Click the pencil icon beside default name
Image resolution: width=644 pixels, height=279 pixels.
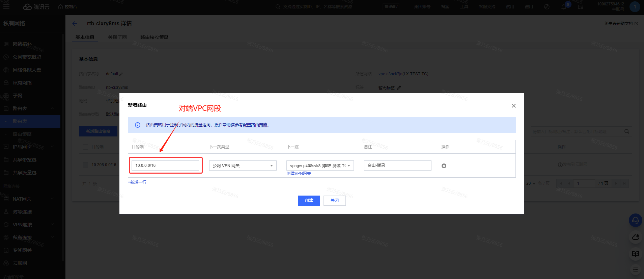click(x=121, y=74)
